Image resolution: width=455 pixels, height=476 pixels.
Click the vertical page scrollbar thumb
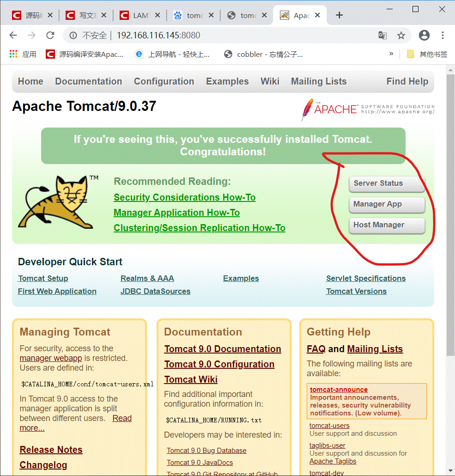click(x=450, y=214)
